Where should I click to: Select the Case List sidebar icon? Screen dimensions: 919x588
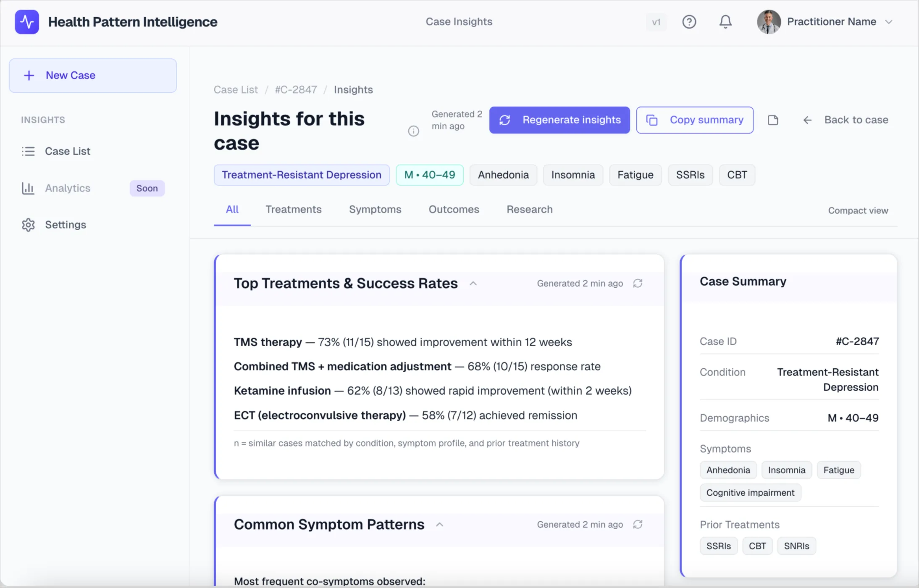[28, 151]
